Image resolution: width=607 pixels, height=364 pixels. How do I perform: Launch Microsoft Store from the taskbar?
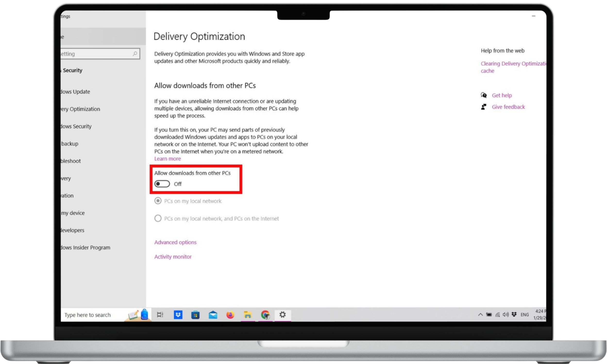click(195, 315)
